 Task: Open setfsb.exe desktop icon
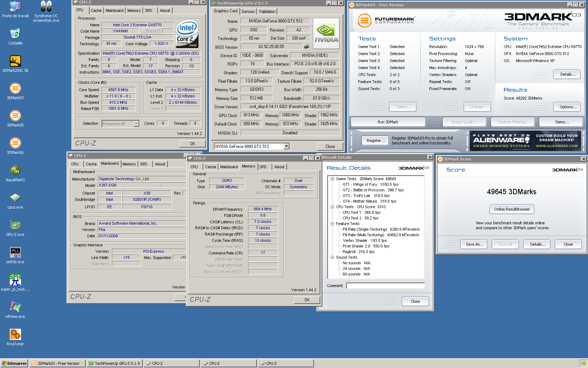(x=15, y=255)
